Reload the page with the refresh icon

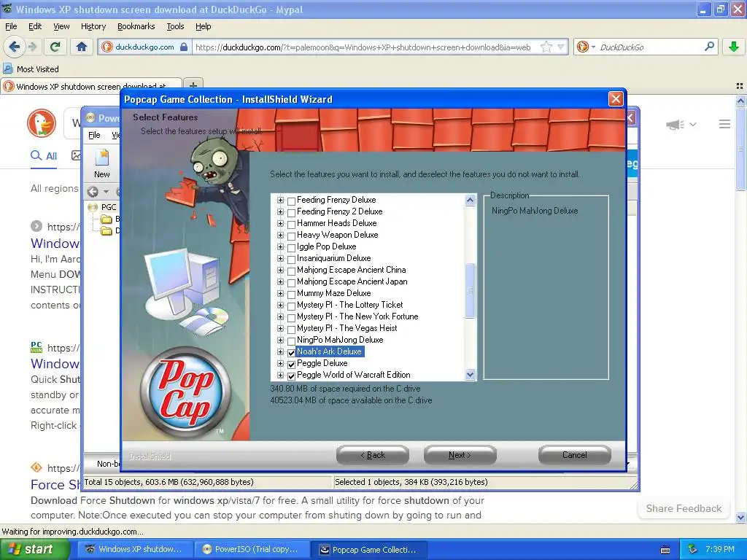55,47
